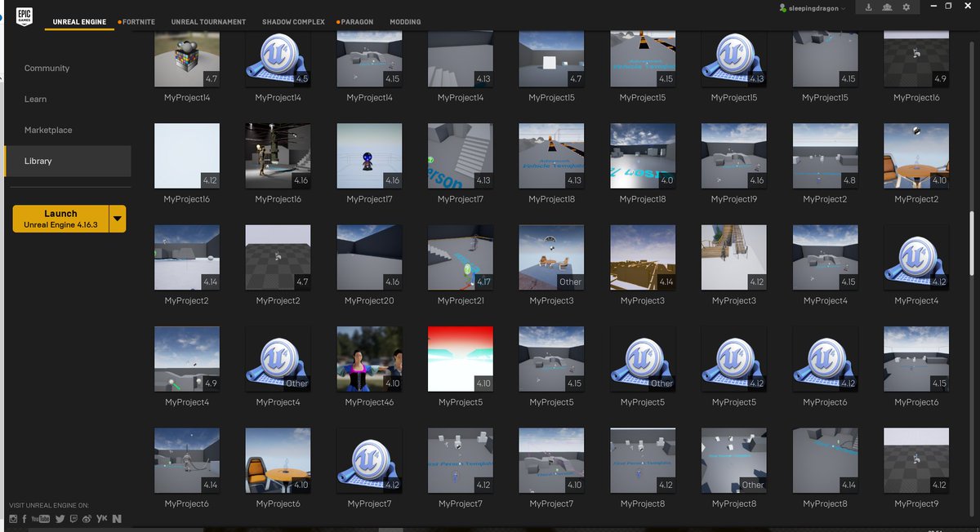
Task: Select the MyProject20 thumbnail
Action: coord(369,257)
